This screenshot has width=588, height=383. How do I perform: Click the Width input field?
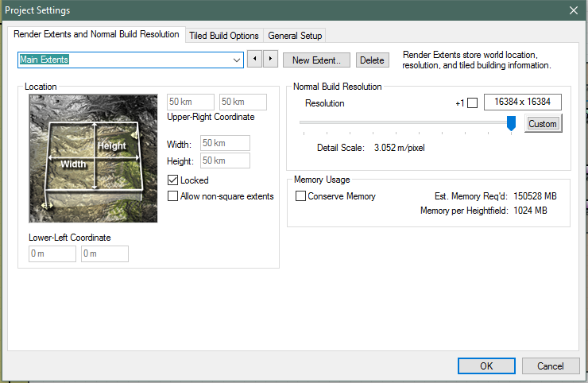point(225,143)
